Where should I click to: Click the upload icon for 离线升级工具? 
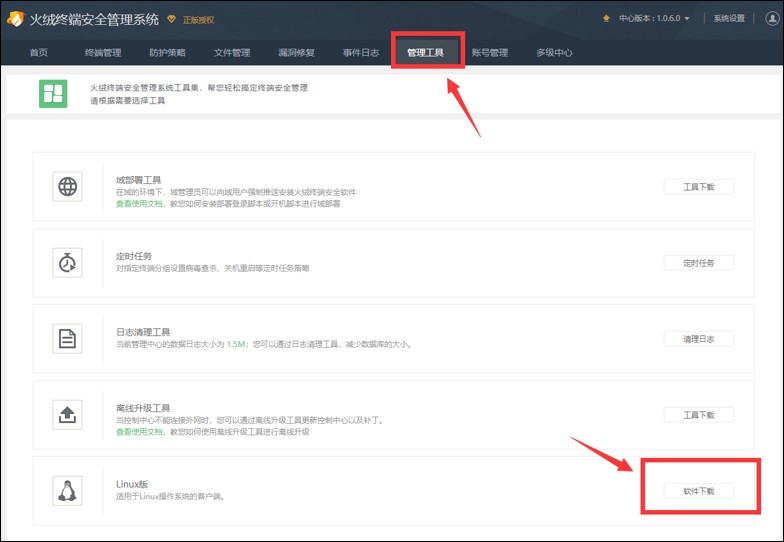[68, 414]
